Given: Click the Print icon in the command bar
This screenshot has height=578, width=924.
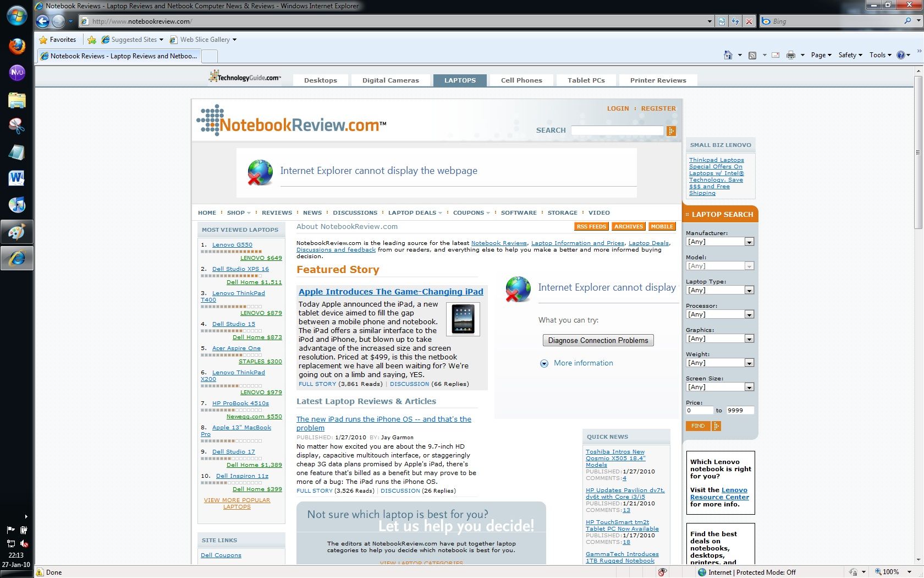Looking at the screenshot, I should pos(791,55).
